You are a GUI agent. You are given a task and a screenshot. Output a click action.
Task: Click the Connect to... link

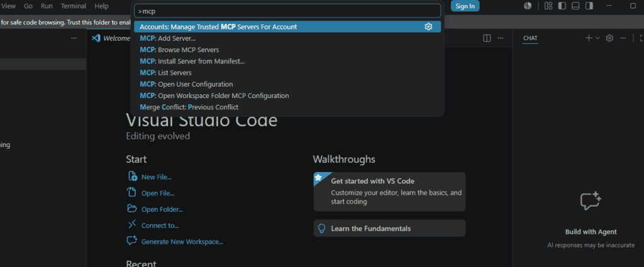160,226
